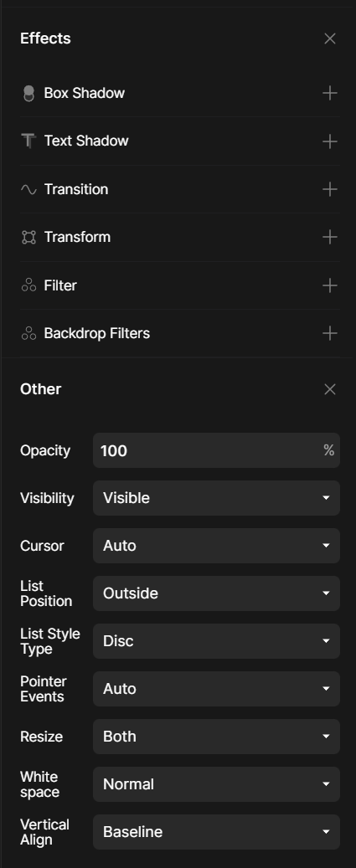The image size is (356, 868).
Task: Click the Transform bounding-box icon
Action: point(28,237)
